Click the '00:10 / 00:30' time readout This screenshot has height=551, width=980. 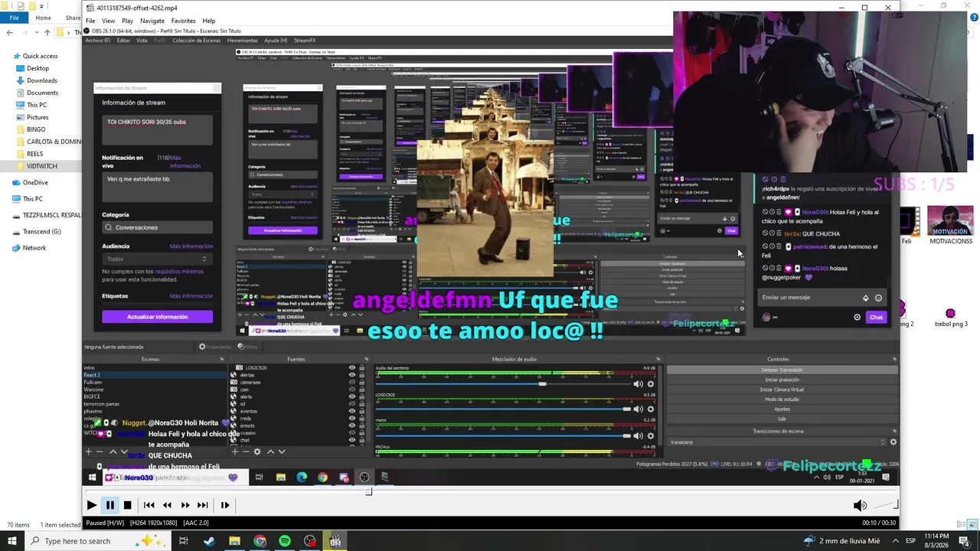pos(879,523)
